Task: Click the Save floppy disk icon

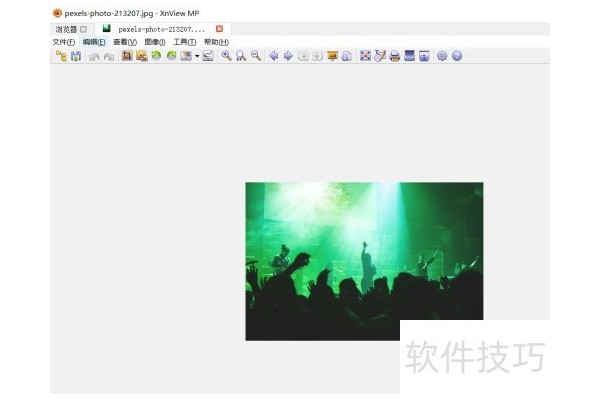Action: [76, 56]
